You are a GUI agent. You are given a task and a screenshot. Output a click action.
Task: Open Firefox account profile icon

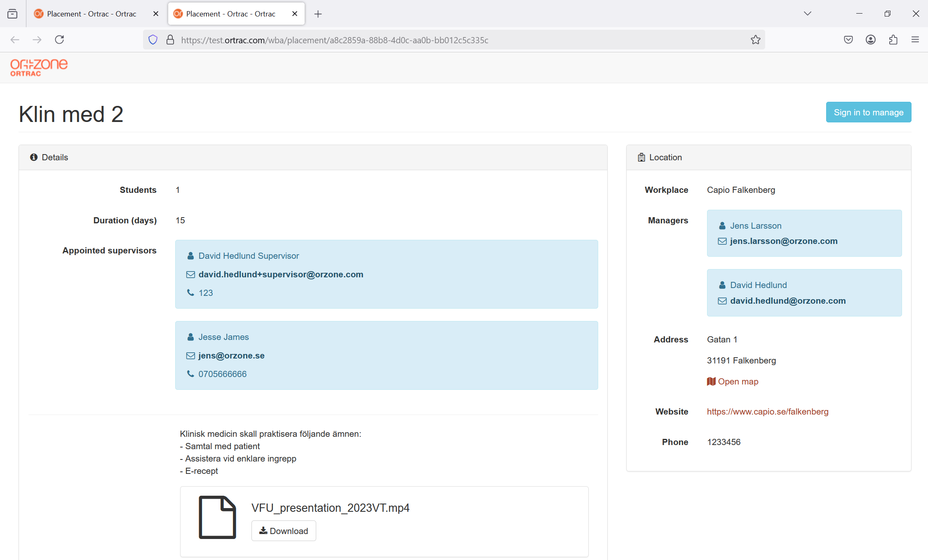point(870,40)
